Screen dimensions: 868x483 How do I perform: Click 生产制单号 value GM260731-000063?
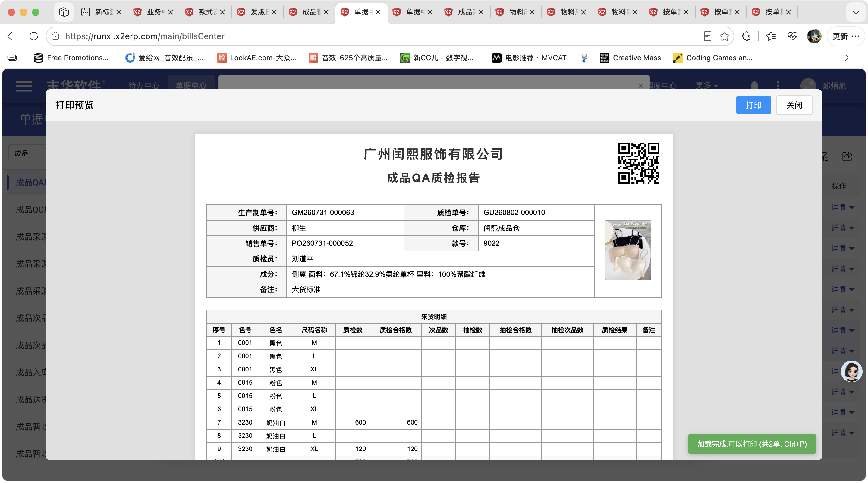322,212
